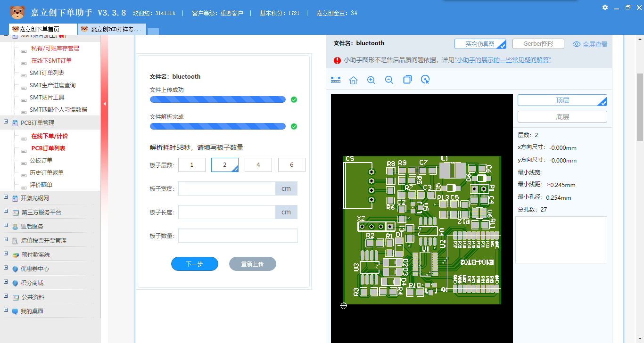
Task: Expand the 公共资料 tree node
Action: pos(6,296)
